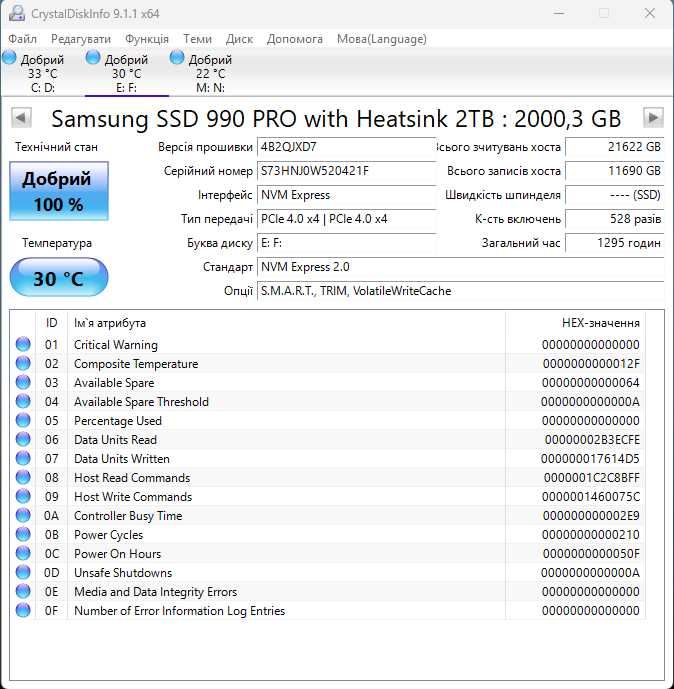Click the drive letter field E: F:

pyautogui.click(x=346, y=243)
